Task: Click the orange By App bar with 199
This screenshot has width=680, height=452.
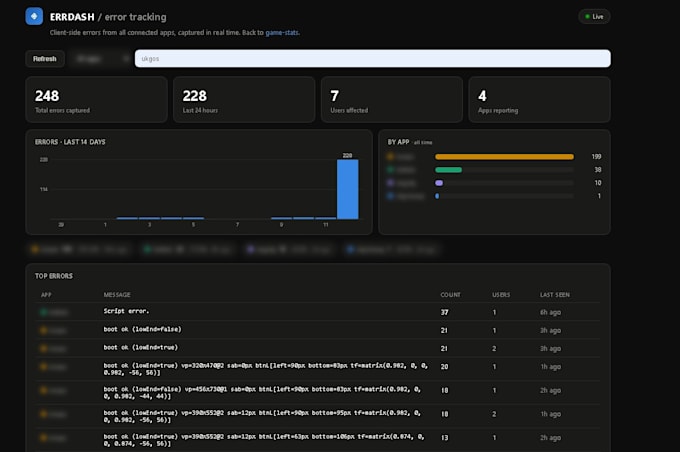Action: 504,157
